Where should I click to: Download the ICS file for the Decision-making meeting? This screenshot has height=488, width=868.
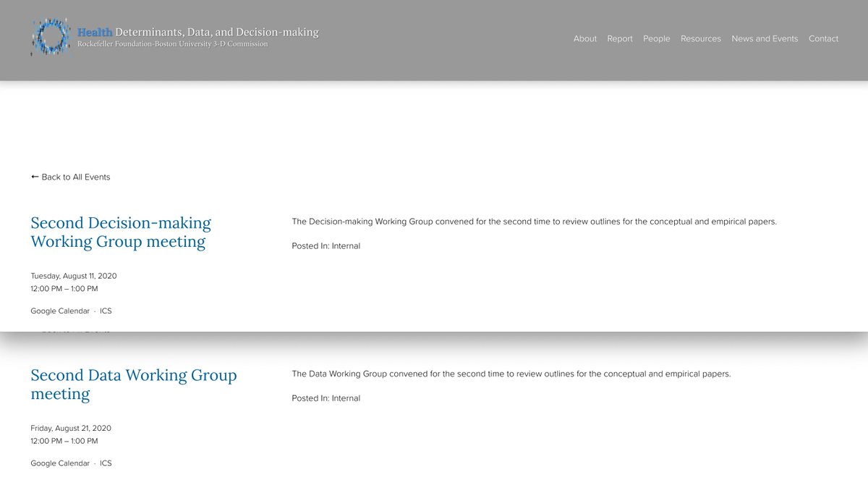[x=106, y=311]
